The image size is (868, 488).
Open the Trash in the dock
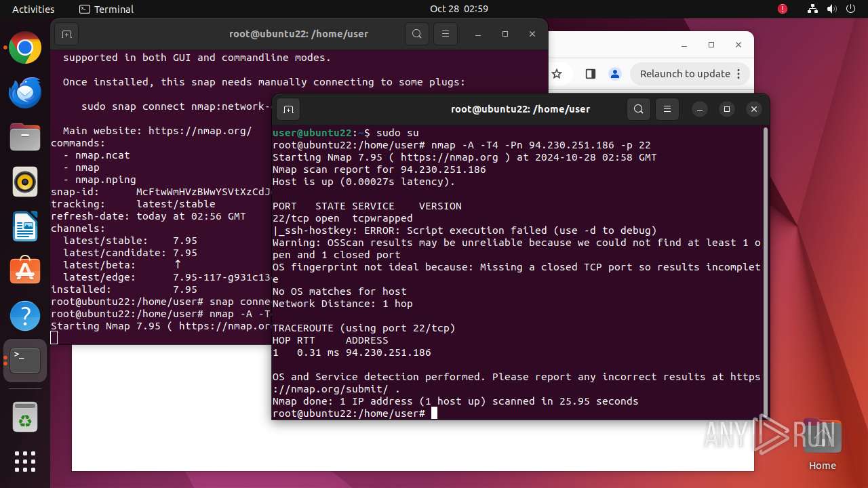pos(25,417)
